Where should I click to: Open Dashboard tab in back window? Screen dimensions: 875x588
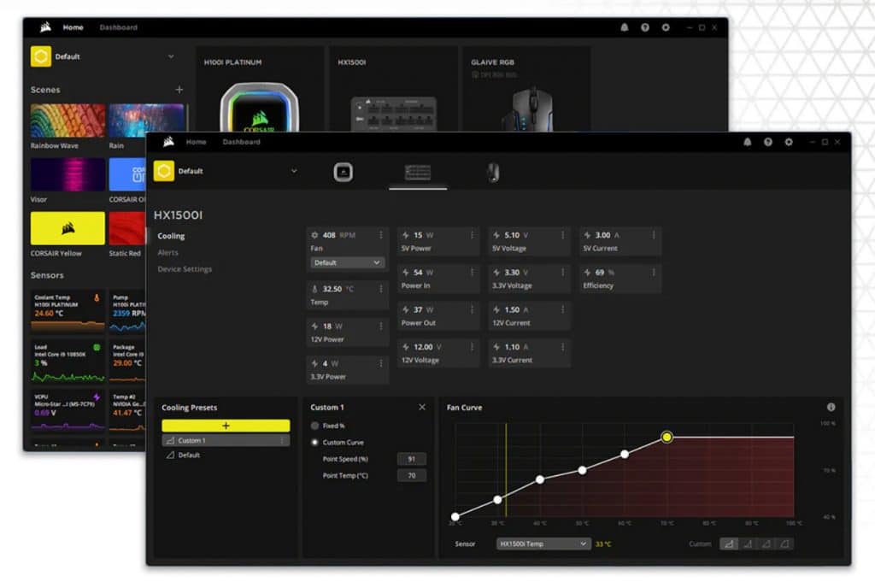(118, 27)
